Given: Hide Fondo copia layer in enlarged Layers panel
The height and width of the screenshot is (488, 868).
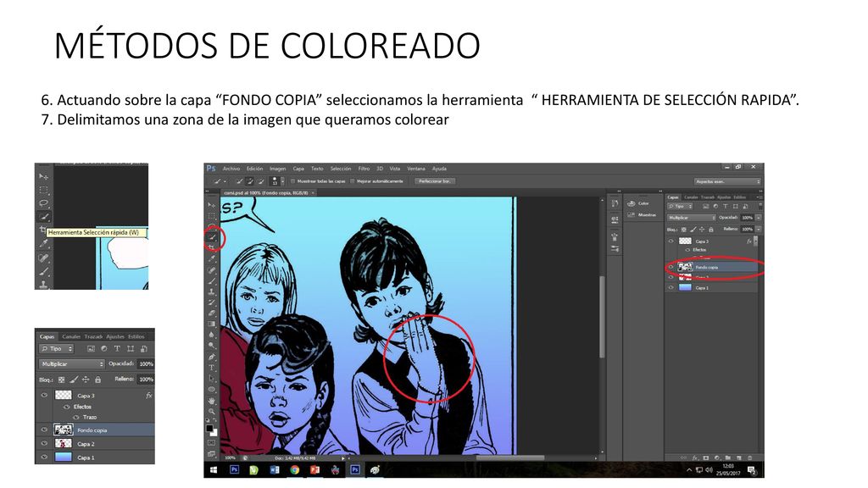Looking at the screenshot, I should [x=44, y=430].
